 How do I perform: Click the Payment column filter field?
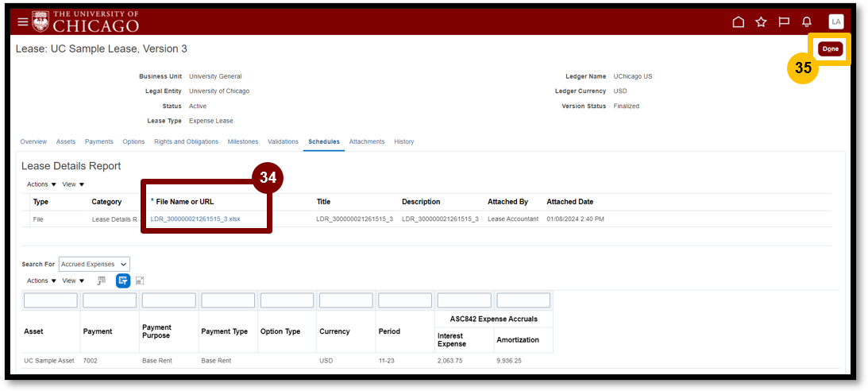[x=110, y=300]
